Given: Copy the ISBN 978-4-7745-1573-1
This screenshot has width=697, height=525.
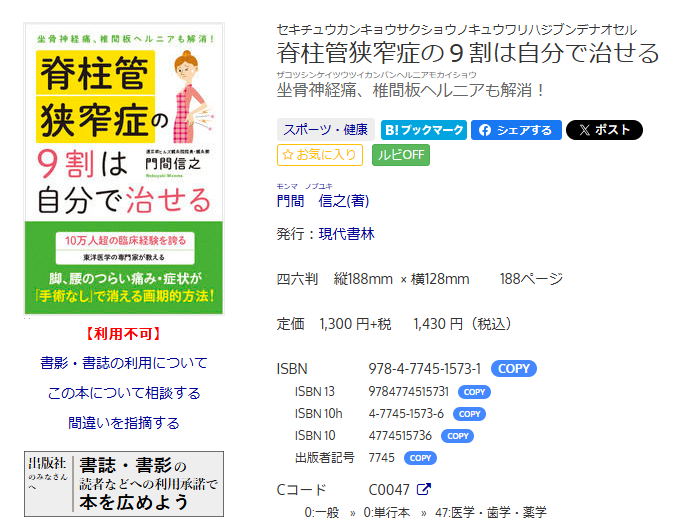Looking at the screenshot, I should [x=514, y=369].
